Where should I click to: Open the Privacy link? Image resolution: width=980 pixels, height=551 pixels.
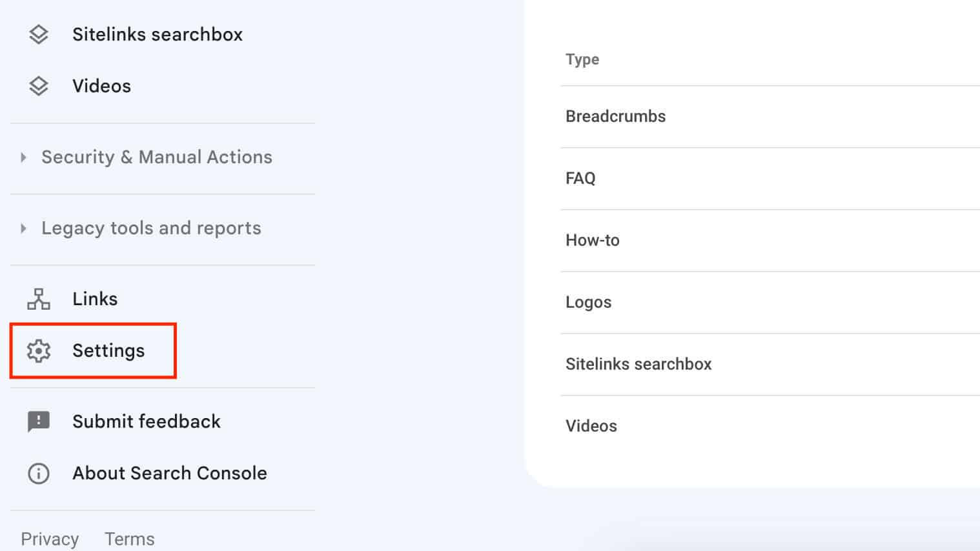pyautogui.click(x=50, y=539)
